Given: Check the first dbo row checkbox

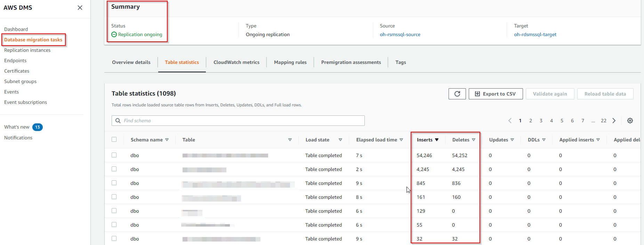Looking at the screenshot, I should pos(114,155).
